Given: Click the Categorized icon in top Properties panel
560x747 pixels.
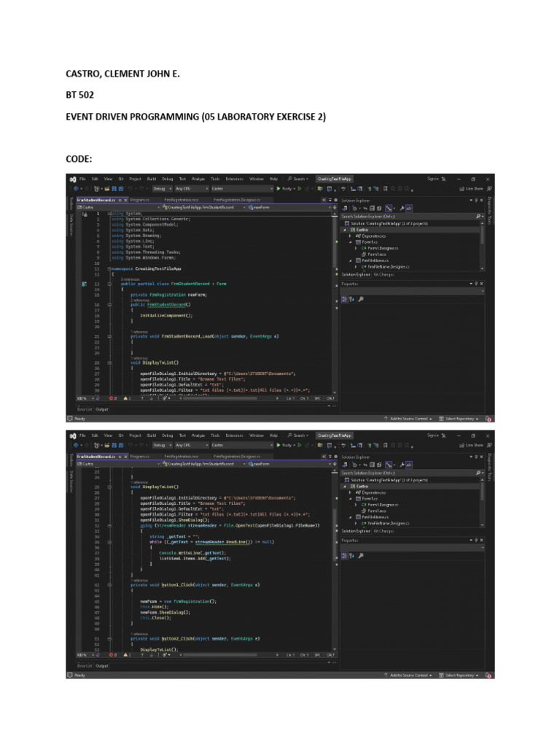Looking at the screenshot, I should [x=344, y=298].
